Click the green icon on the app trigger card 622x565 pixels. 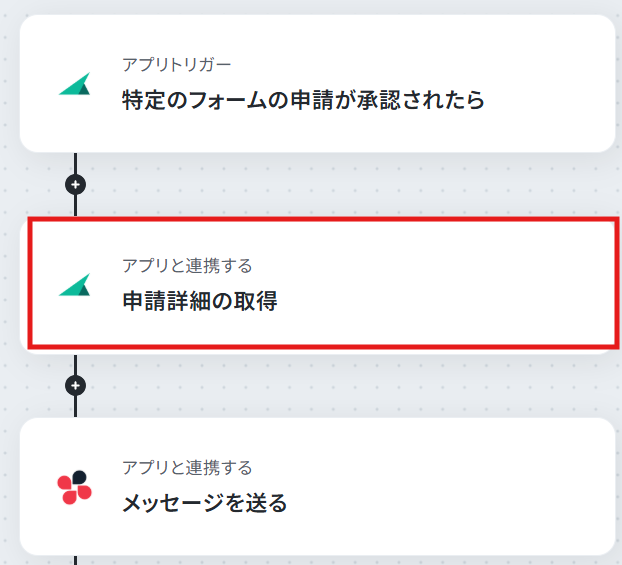(x=75, y=84)
